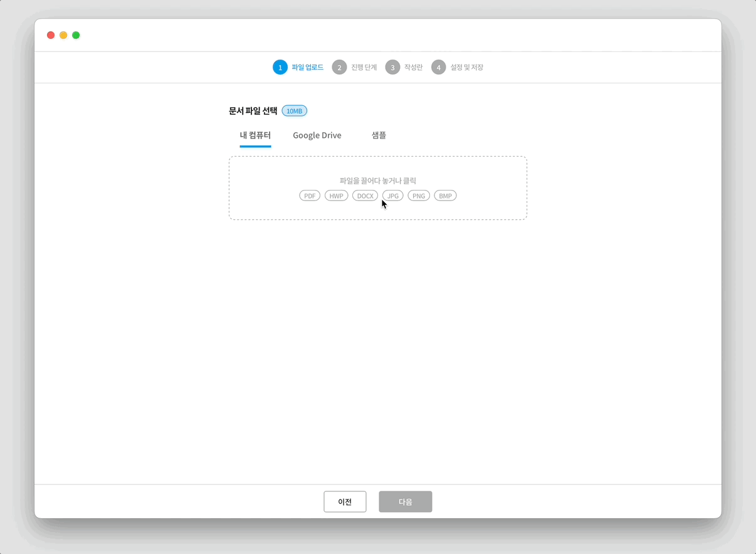
Task: Open the Google Drive tab
Action: point(317,135)
